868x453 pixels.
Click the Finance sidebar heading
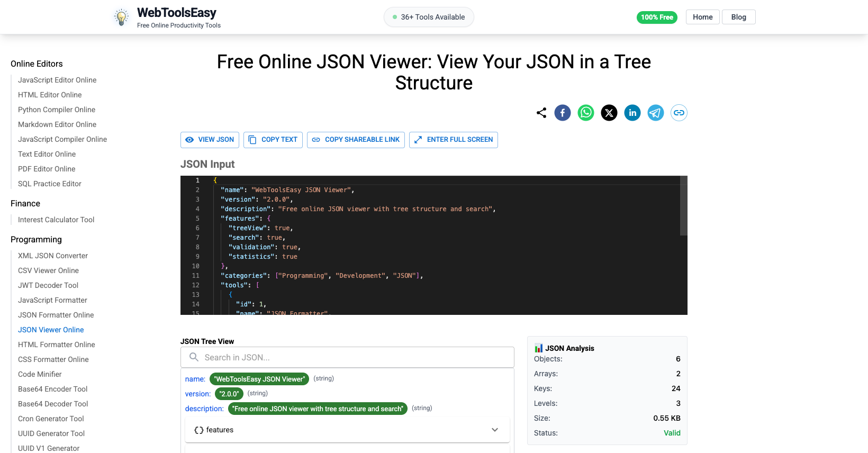click(x=25, y=203)
